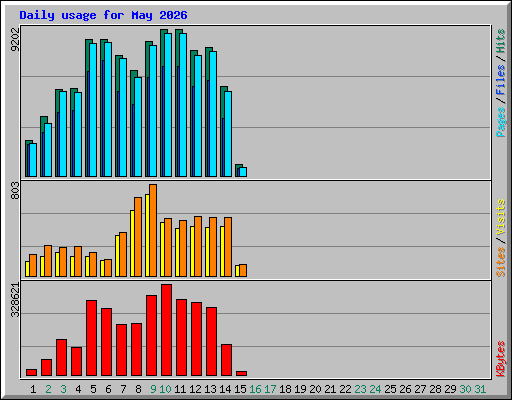
Task: Click the cyan Pages bar for day 3
Action: pos(63,134)
